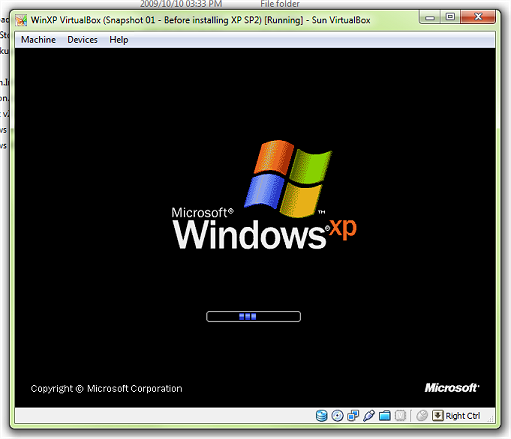Click the Windows XP flag logo
Image resolution: width=511 pixels, height=439 pixels.
[x=288, y=179]
